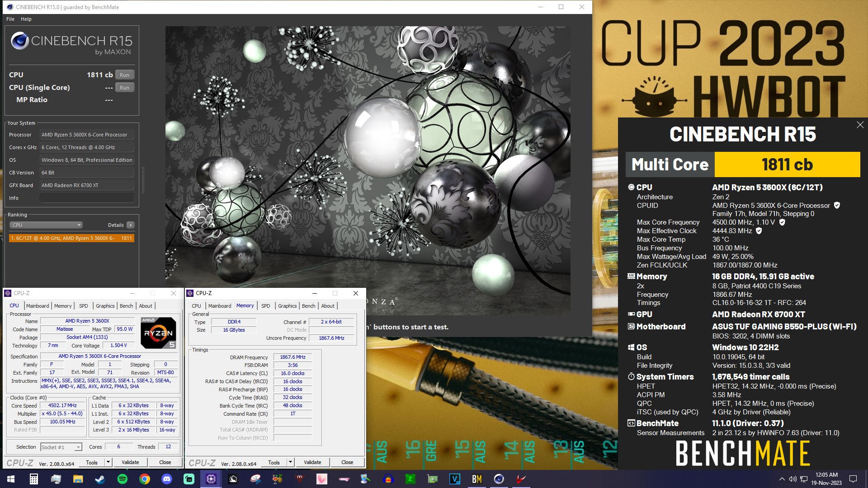
Task: Click the Cinebench Info field
Action: (x=87, y=198)
